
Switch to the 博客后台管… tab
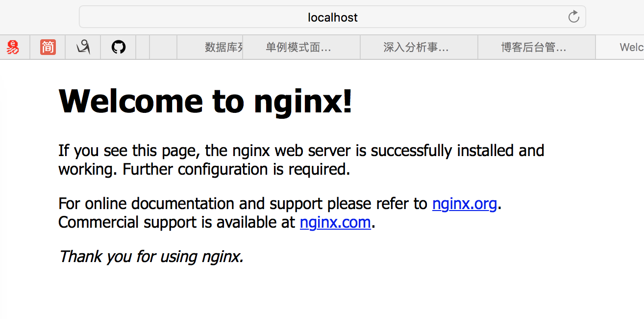537,48
